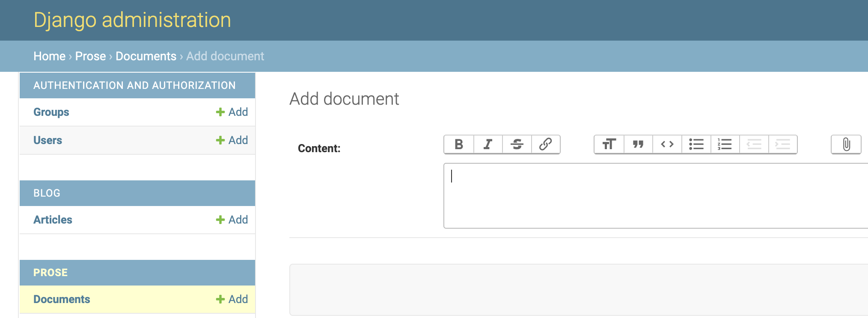Decrease indent level button
The image size is (868, 318).
pos(754,144)
